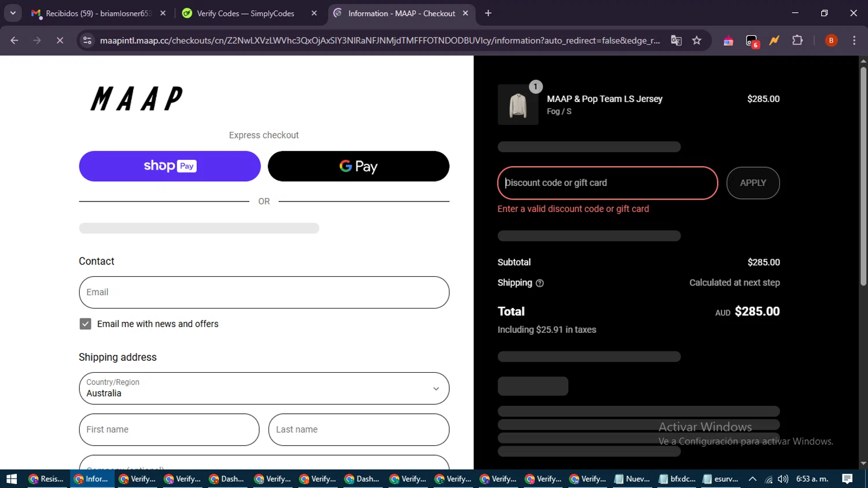Screen dimensions: 868x488
Task: Click the Last name field
Action: coord(359,430)
